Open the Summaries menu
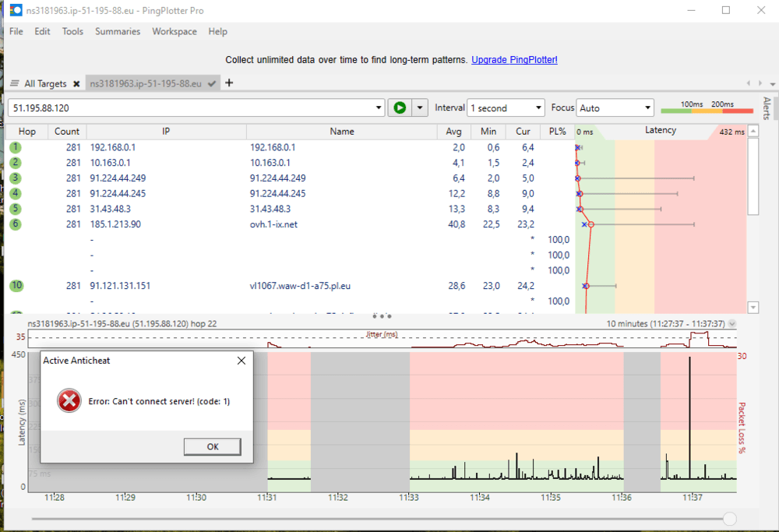779x532 pixels. coord(118,32)
